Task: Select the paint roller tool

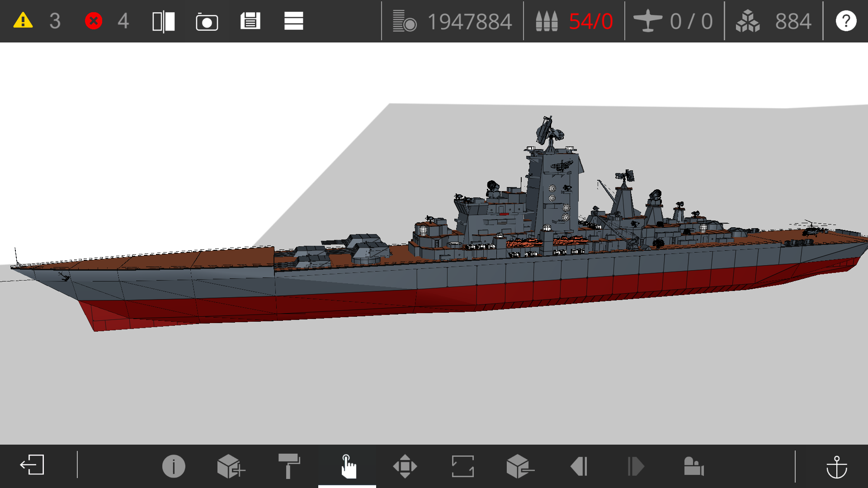Action: tap(289, 466)
